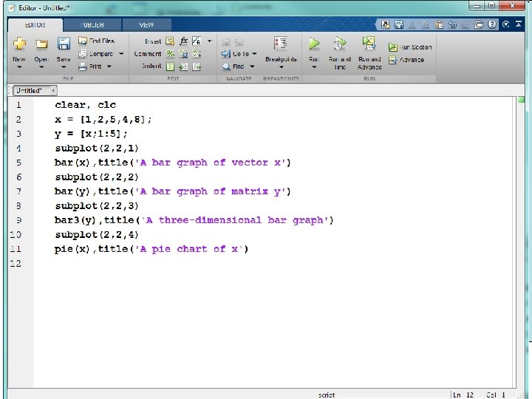Screen dimensions: 532x399
Task: Click the Compare files button
Action: click(96, 54)
